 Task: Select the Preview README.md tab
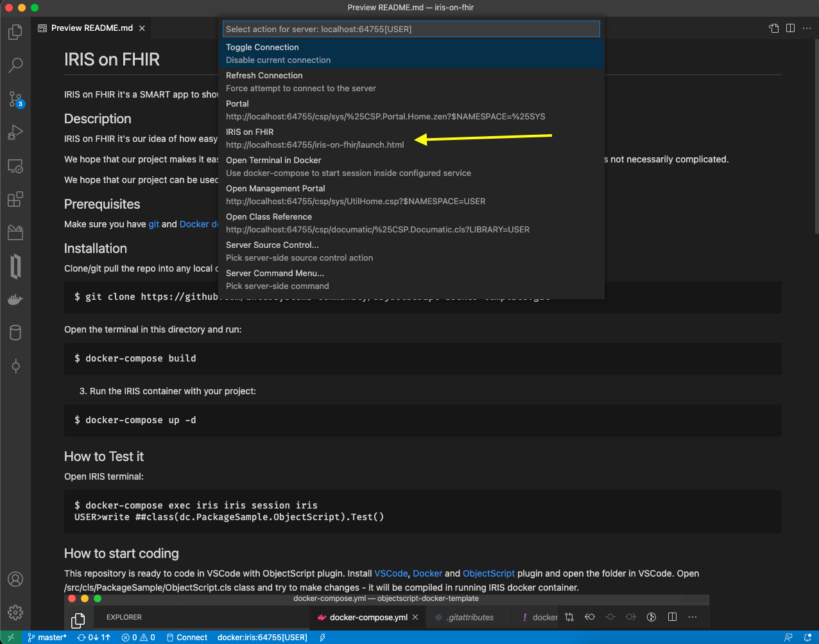point(92,28)
